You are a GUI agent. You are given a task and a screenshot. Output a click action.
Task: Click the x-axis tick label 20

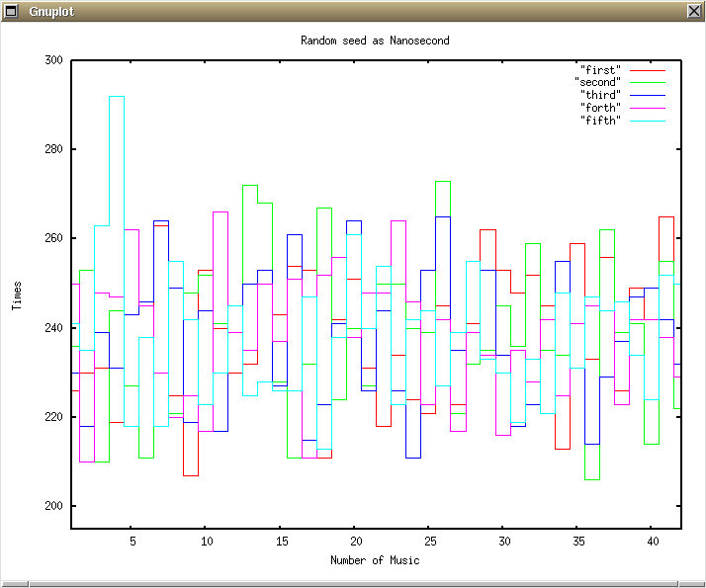(x=356, y=542)
